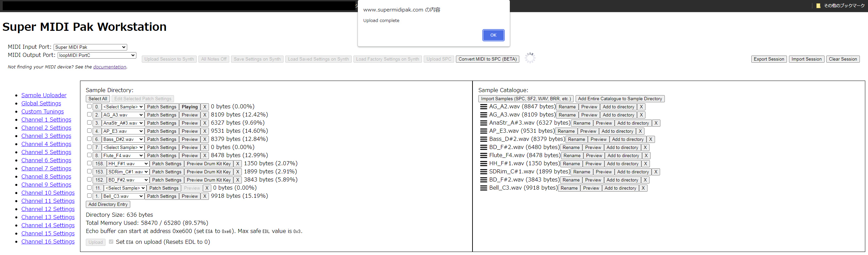Click Preview Drum Kit Key for HH_F#1.wav
This screenshot has height=255, width=868.
pos(209,164)
